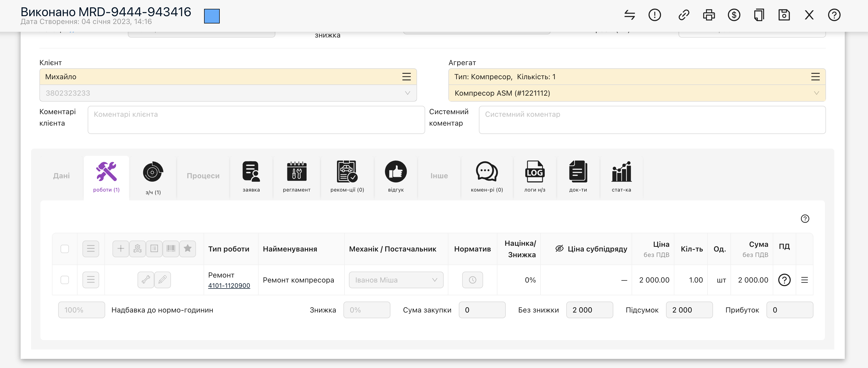Click ПД question icon in Ремонт row
This screenshot has width=868, height=368.
pyautogui.click(x=784, y=280)
